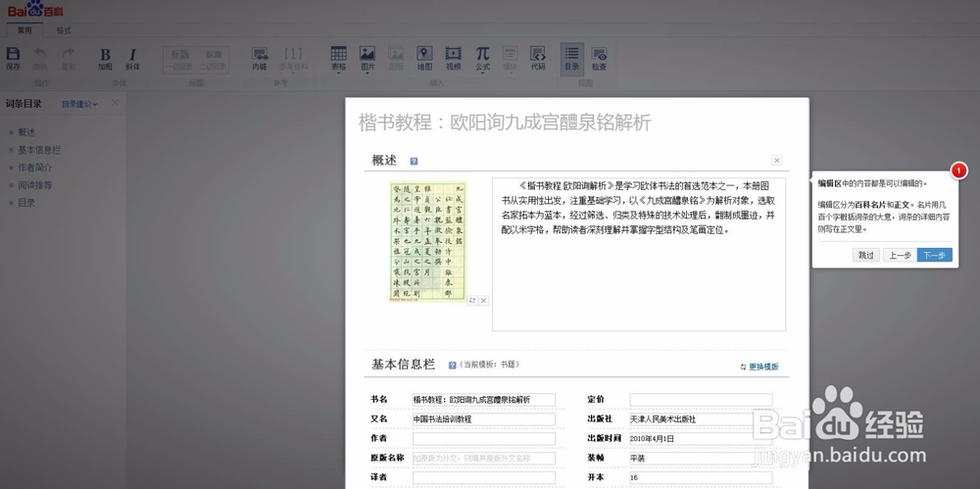This screenshot has width=980, height=489.
Task: Click the help icon beside 基本信息栏
Action: click(453, 366)
